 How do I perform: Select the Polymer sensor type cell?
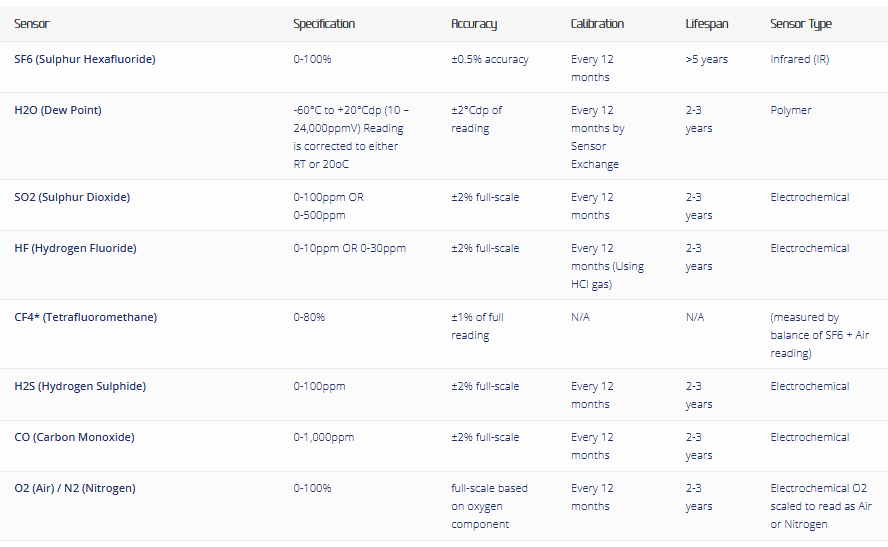791,110
